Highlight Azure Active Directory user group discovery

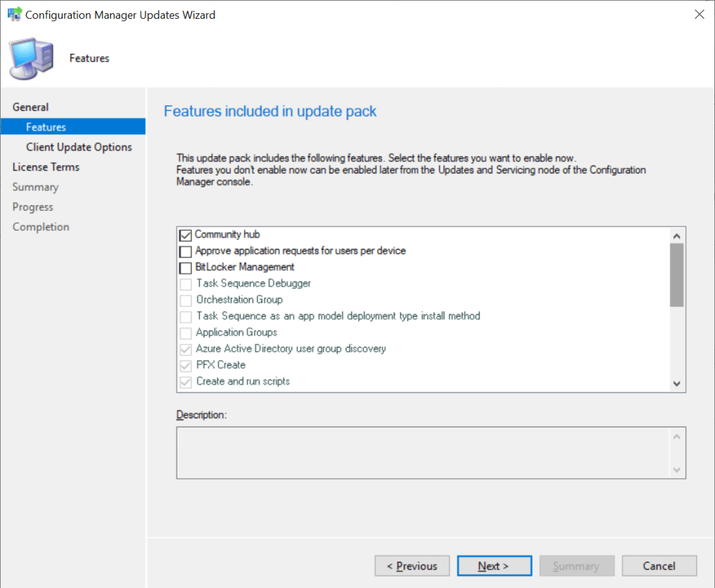pos(291,348)
